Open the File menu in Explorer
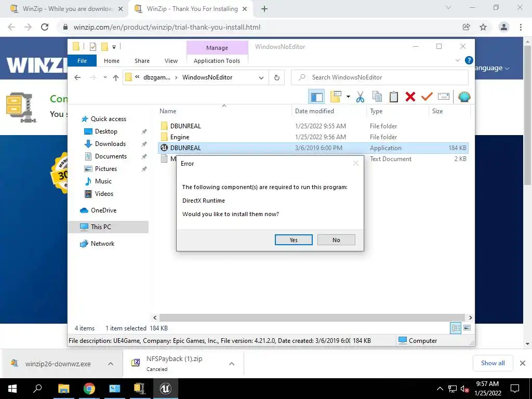Image resolution: width=532 pixels, height=399 pixels. (82, 61)
